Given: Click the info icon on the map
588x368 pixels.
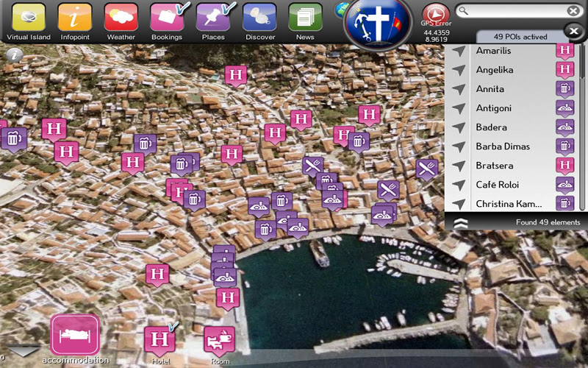Looking at the screenshot, I should tap(12, 54).
